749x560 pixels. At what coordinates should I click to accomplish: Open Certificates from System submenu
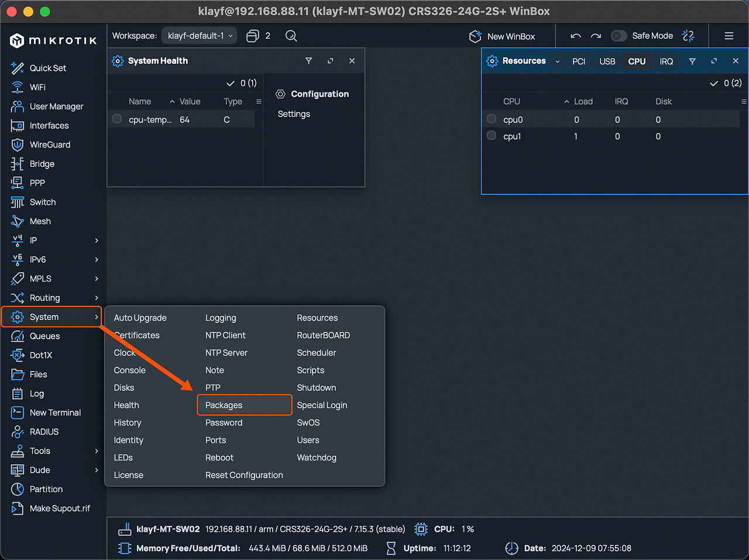tap(136, 335)
